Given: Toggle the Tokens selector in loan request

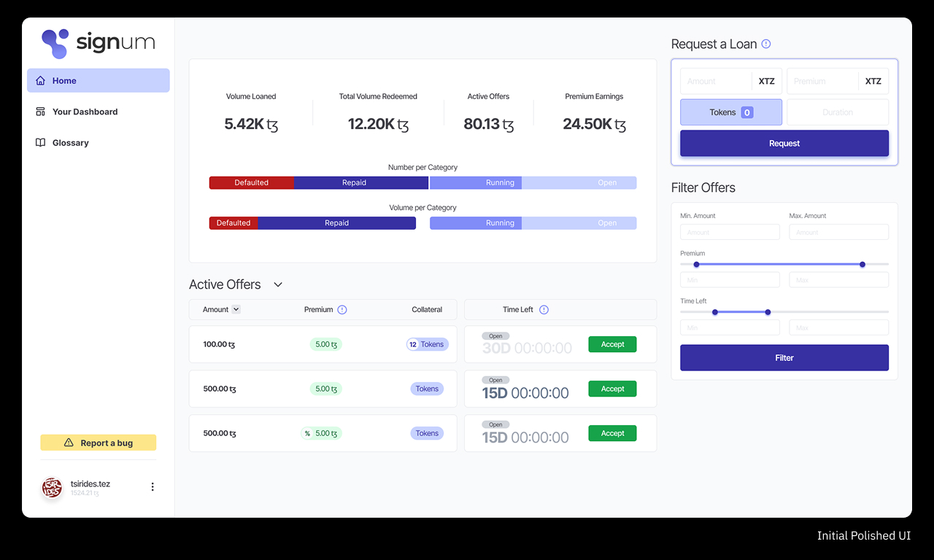Looking at the screenshot, I should (x=730, y=112).
